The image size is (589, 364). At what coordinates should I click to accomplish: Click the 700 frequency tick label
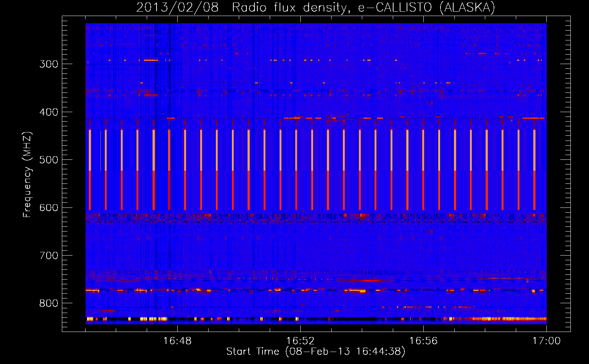pos(49,256)
